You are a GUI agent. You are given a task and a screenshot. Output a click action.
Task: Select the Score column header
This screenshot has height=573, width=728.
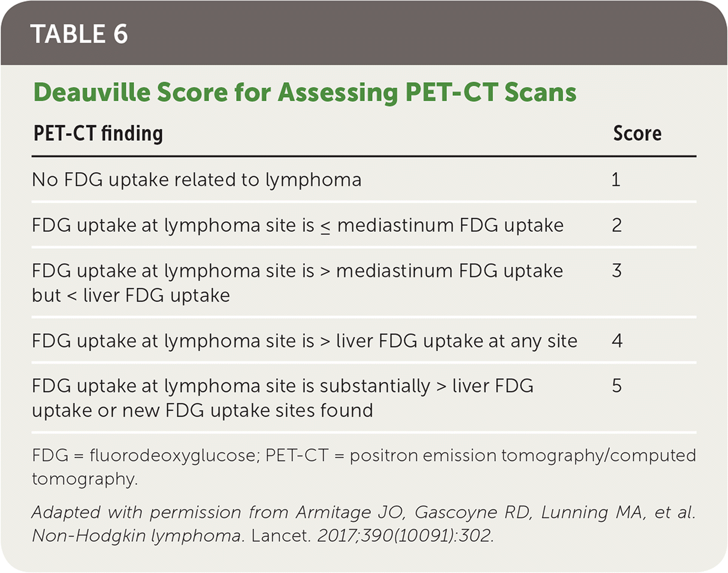coord(637,133)
